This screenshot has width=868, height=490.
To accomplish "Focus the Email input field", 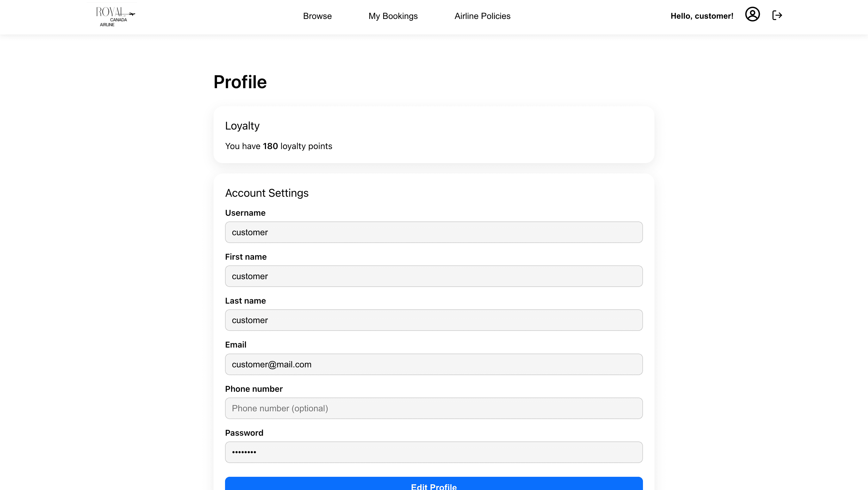I will point(434,364).
